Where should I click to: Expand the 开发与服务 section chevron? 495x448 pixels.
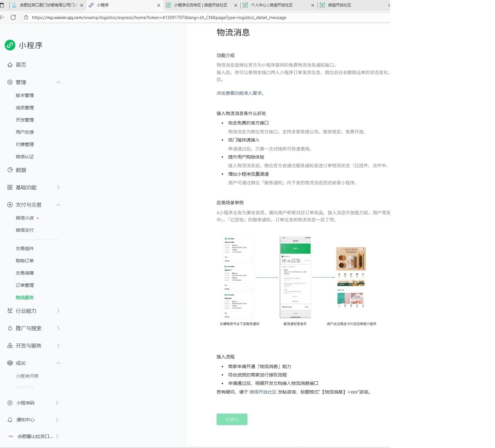pos(58,346)
